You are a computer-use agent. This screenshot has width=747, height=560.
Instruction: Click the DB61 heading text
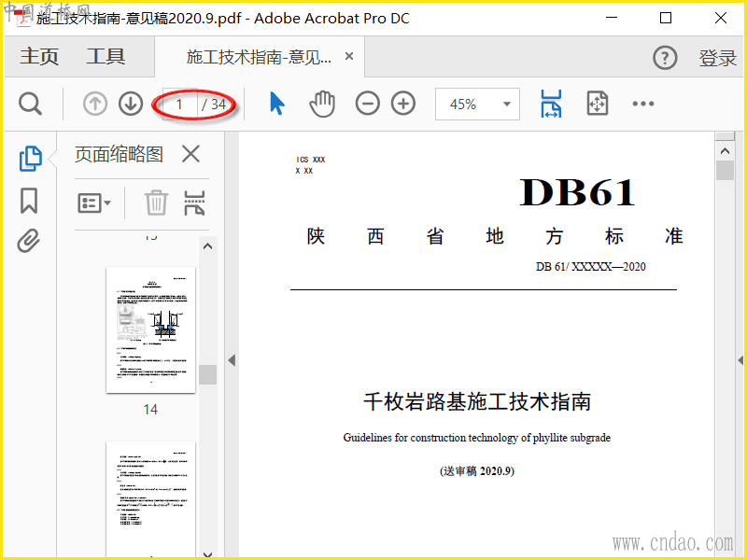577,192
